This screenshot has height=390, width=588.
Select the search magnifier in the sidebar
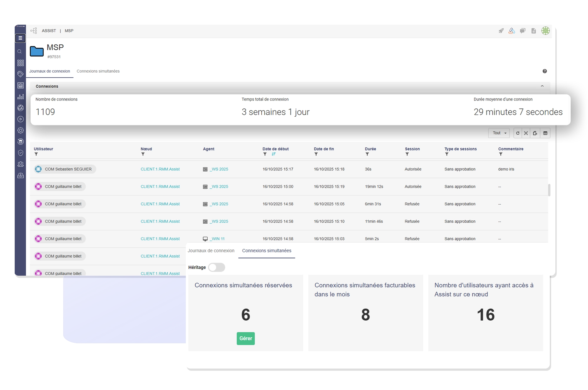20,51
